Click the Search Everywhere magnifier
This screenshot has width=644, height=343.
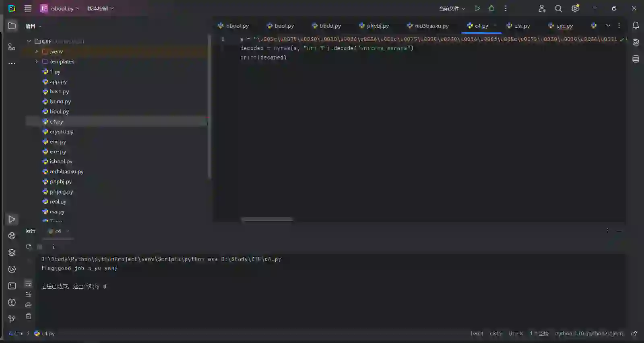click(558, 8)
